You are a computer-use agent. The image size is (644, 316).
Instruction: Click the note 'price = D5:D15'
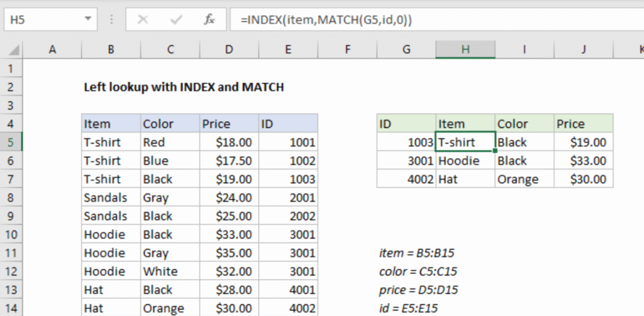coord(418,290)
